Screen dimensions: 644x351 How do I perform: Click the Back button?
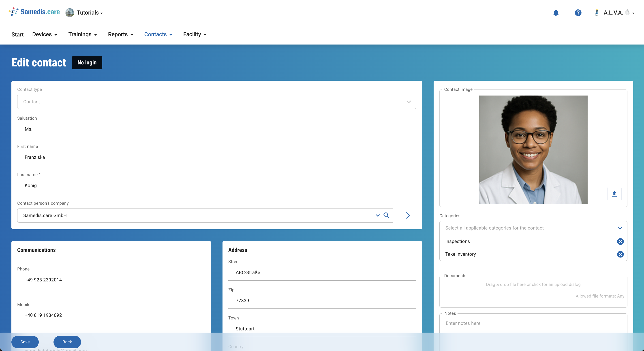[x=67, y=342]
